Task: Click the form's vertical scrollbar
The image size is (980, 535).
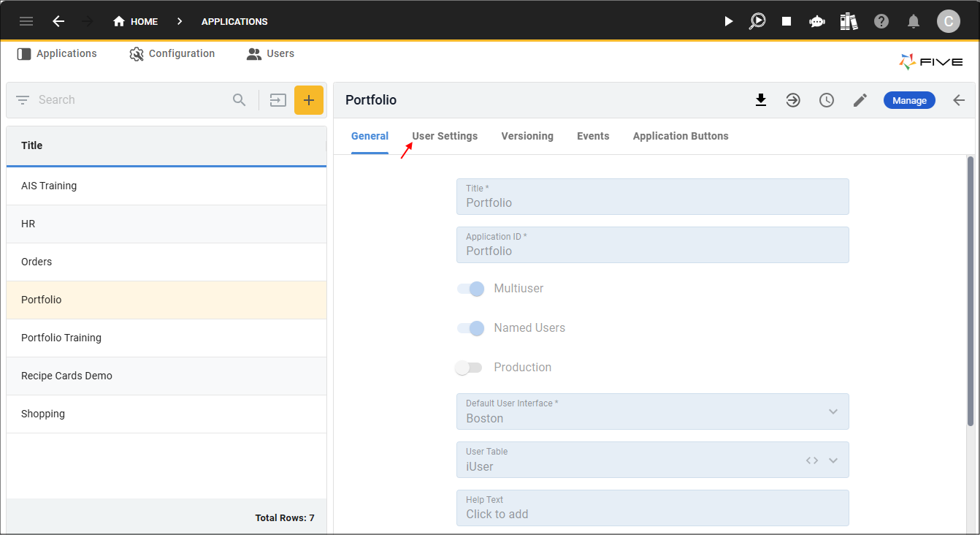Action: pyautogui.click(x=971, y=292)
